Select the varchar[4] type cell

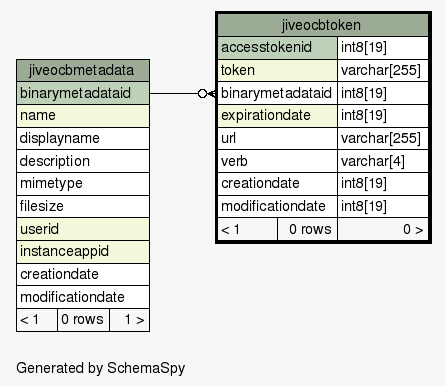click(x=383, y=161)
